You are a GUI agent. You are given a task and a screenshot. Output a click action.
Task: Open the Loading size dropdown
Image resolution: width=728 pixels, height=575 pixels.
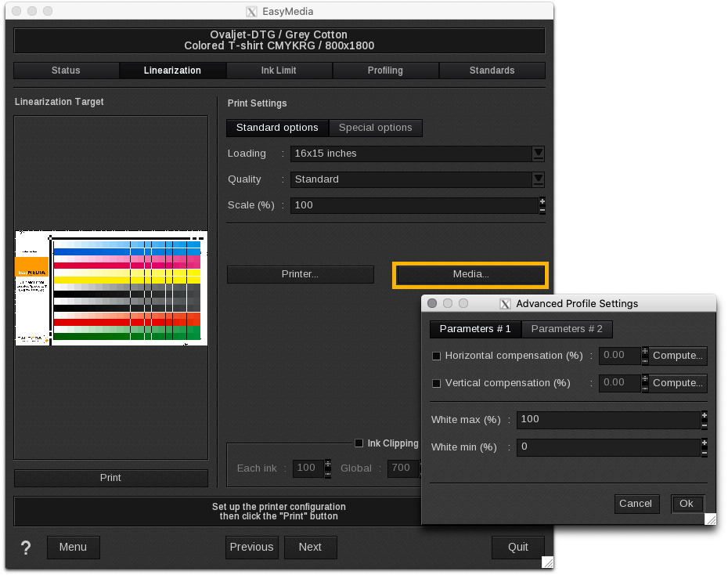click(538, 154)
